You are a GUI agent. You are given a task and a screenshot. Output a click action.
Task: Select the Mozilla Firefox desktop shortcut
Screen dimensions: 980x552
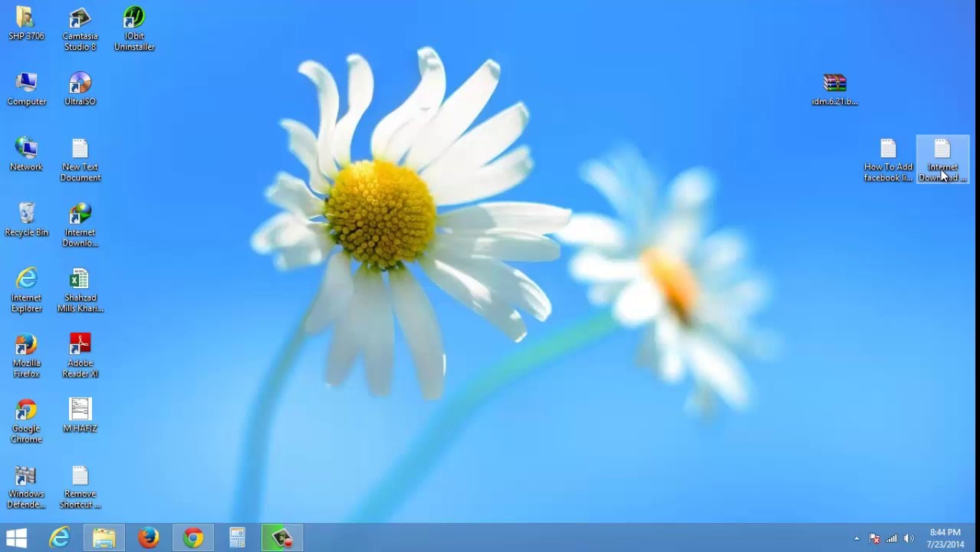pyautogui.click(x=26, y=356)
